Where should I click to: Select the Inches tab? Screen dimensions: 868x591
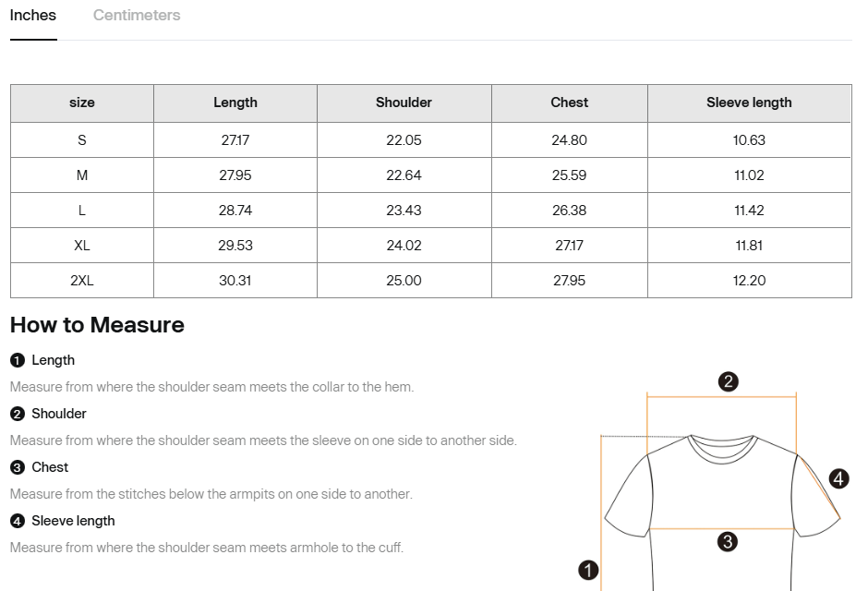(33, 16)
